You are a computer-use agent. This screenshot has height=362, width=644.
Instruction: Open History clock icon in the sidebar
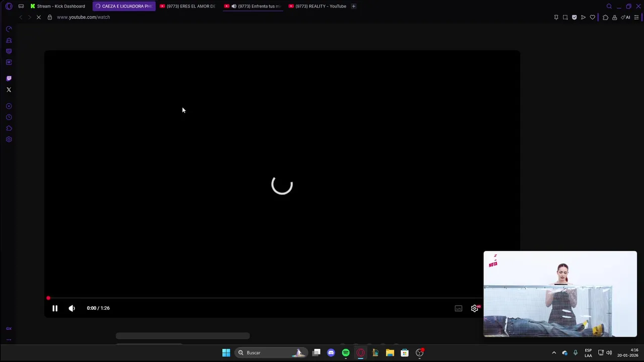point(9,117)
